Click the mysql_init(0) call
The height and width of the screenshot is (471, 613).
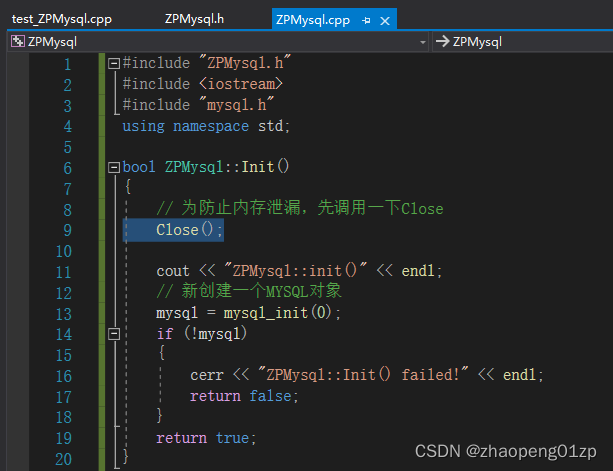pyautogui.click(x=278, y=313)
